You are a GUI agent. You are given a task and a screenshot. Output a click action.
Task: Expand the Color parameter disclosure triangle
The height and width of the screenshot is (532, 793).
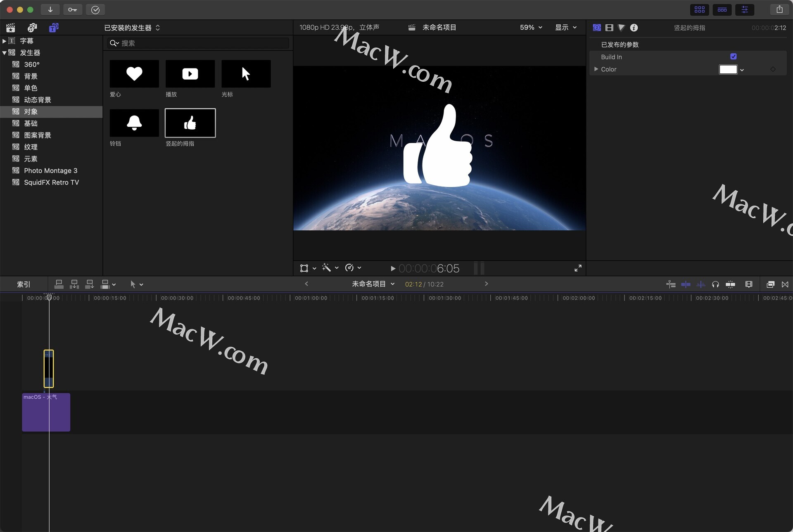point(596,69)
